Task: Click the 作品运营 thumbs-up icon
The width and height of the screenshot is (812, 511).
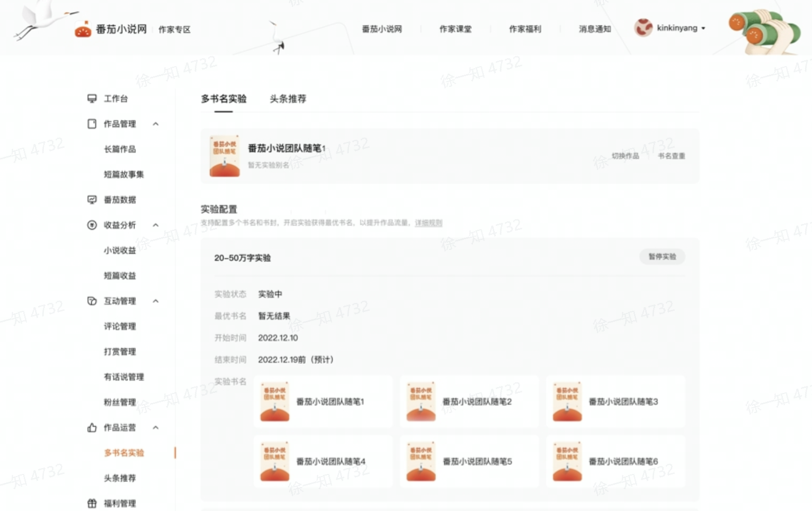Action: pos(92,427)
